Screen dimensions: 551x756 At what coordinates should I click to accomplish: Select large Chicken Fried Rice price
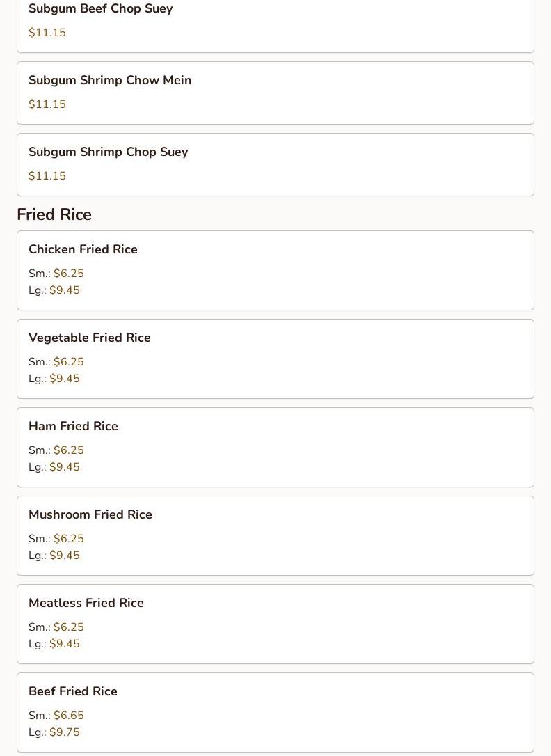pos(64,290)
